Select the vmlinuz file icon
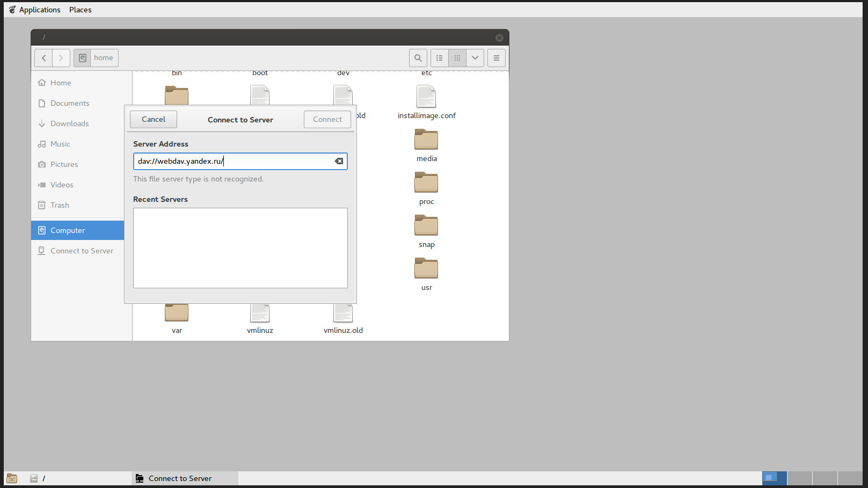 tap(260, 313)
